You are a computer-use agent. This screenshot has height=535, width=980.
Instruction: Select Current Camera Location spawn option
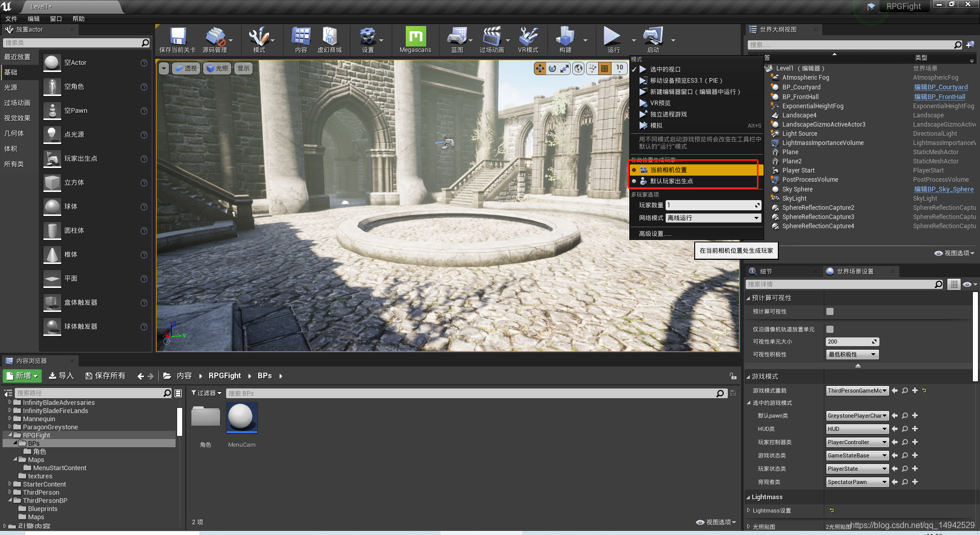tap(696, 170)
